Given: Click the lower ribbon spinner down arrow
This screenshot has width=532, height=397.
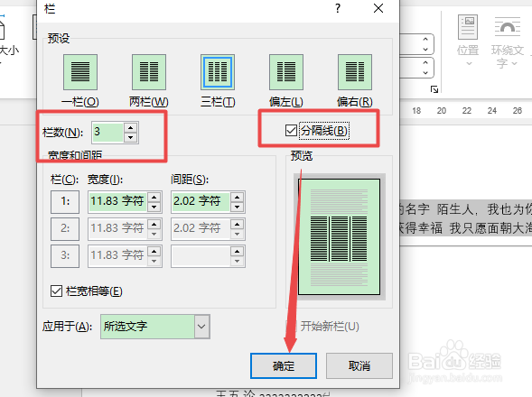Looking at the screenshot, I should [425, 72].
